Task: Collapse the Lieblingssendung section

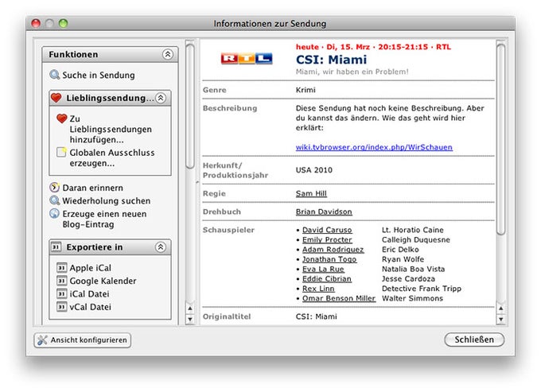Action: pyautogui.click(x=161, y=98)
